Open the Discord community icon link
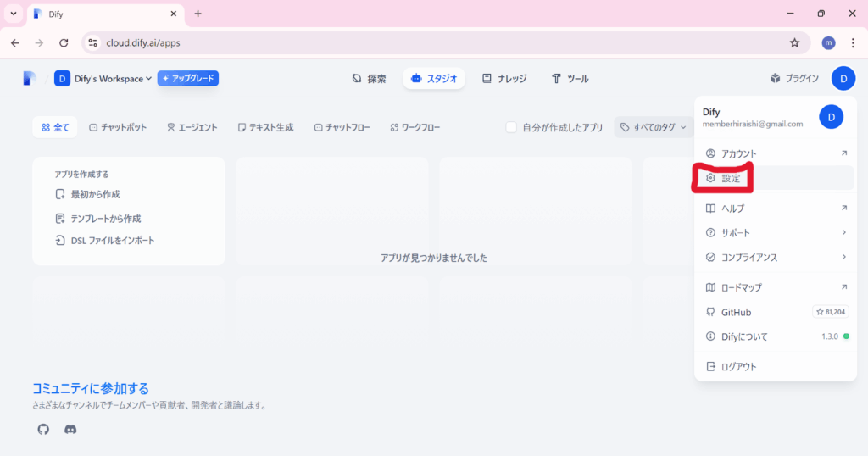The width and height of the screenshot is (868, 456). [x=70, y=429]
